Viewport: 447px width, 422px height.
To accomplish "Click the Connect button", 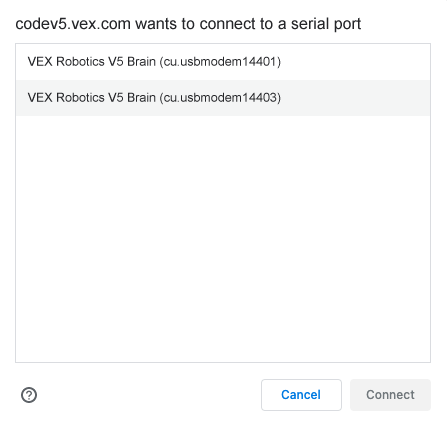I will pos(390,395).
